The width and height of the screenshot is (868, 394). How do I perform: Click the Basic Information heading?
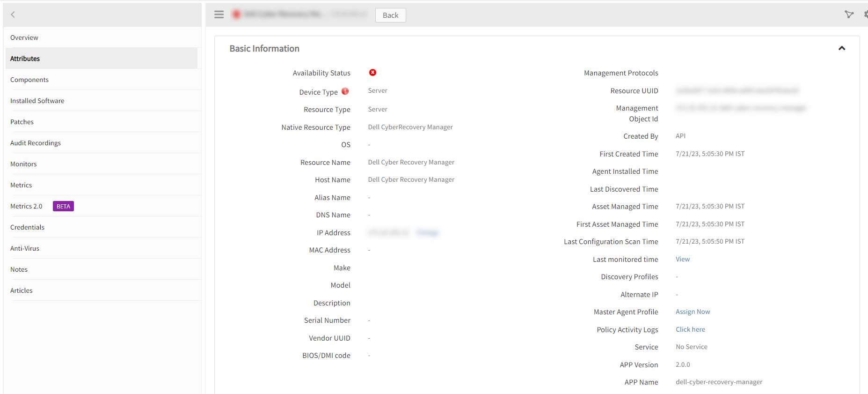pyautogui.click(x=264, y=48)
